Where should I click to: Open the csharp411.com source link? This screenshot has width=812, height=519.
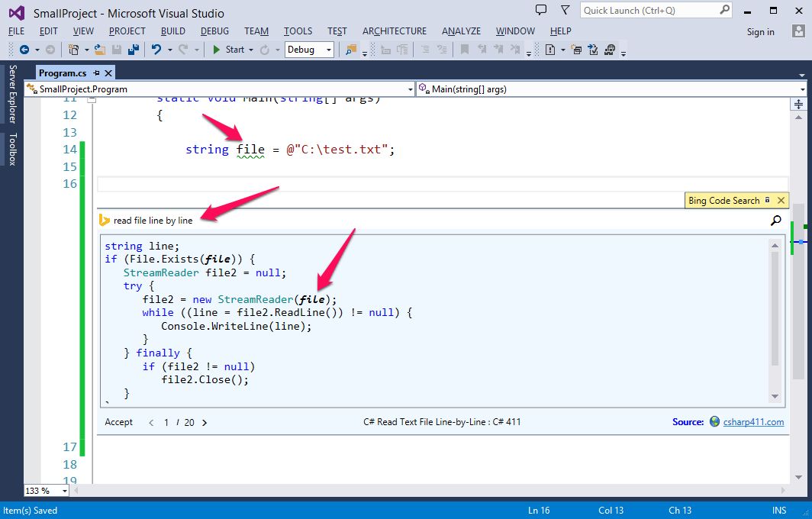click(753, 421)
